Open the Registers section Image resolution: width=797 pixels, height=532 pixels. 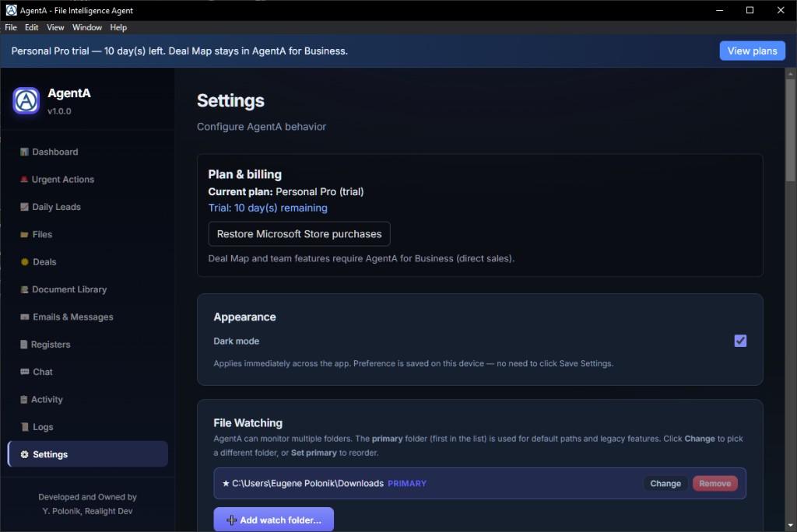coord(87,344)
